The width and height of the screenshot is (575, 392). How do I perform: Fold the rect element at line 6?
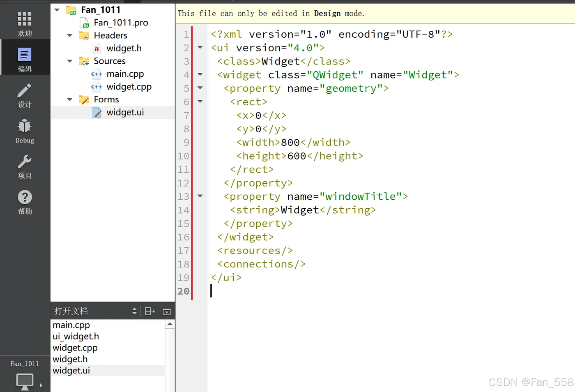pos(200,101)
